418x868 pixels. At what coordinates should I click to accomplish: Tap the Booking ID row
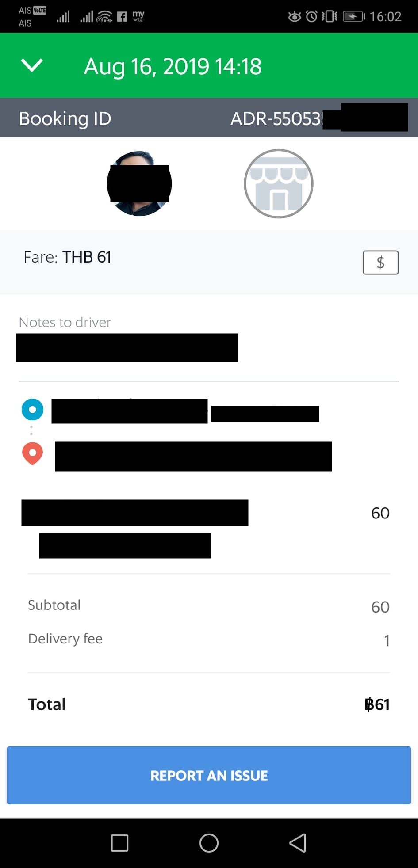click(x=209, y=118)
